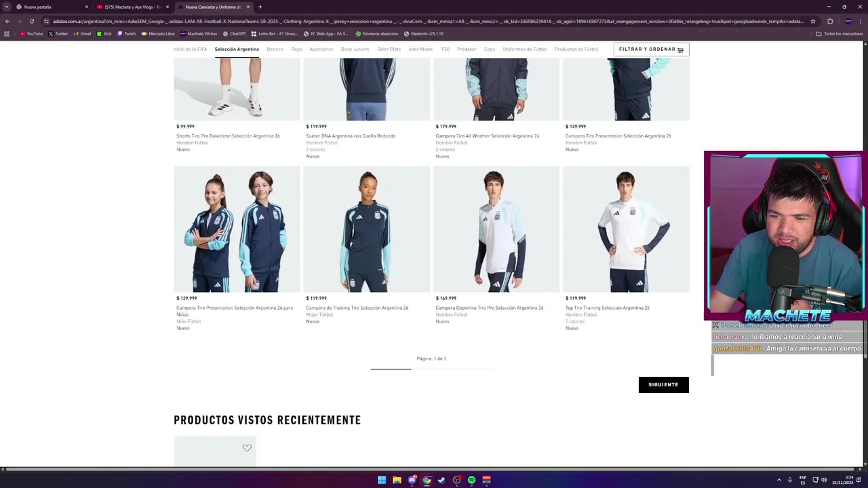
Task: Open Campera Tiro Presentation hombre product link
Action: click(x=618, y=136)
